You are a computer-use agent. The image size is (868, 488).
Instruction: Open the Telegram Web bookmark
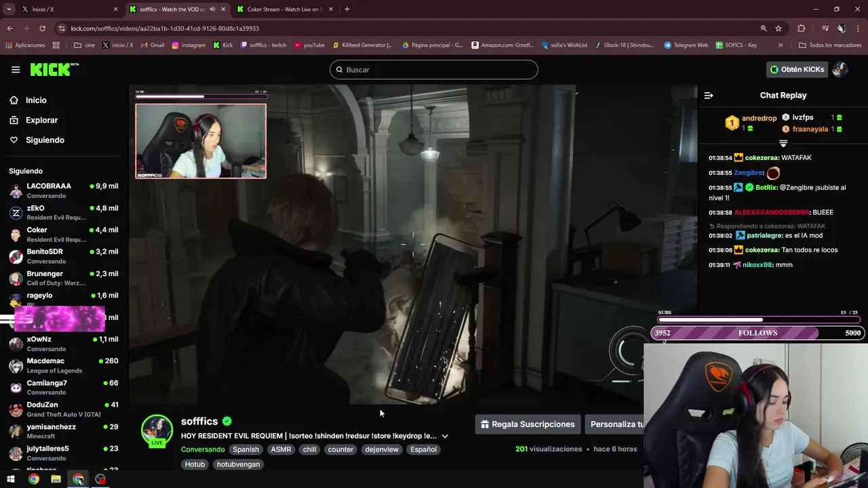click(686, 45)
